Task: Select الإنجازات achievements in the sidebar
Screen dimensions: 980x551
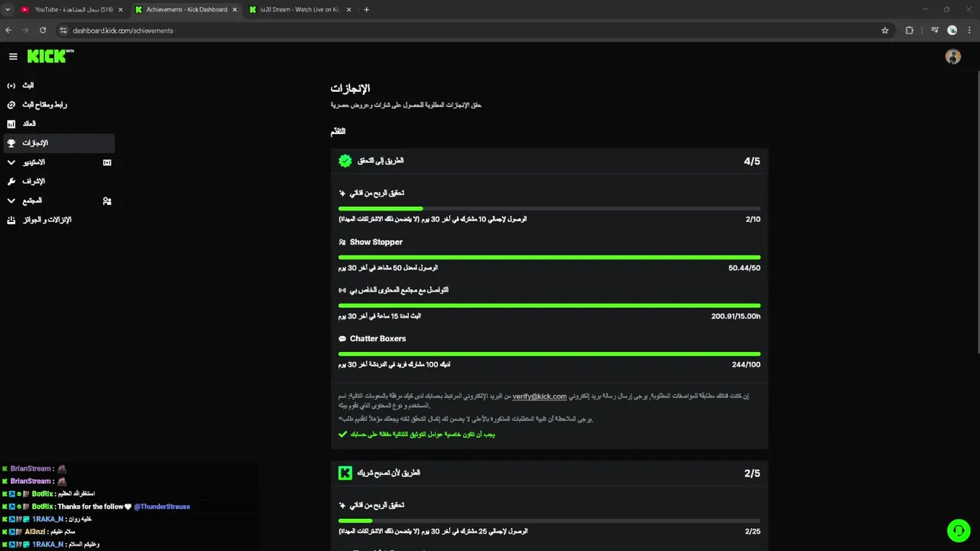Action: (35, 143)
